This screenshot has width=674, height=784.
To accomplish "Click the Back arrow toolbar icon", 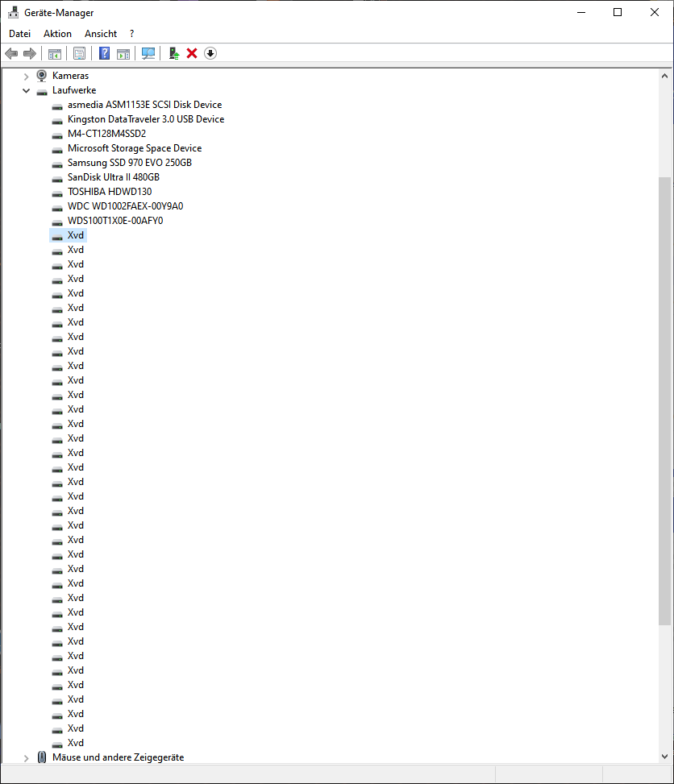I will (11, 53).
